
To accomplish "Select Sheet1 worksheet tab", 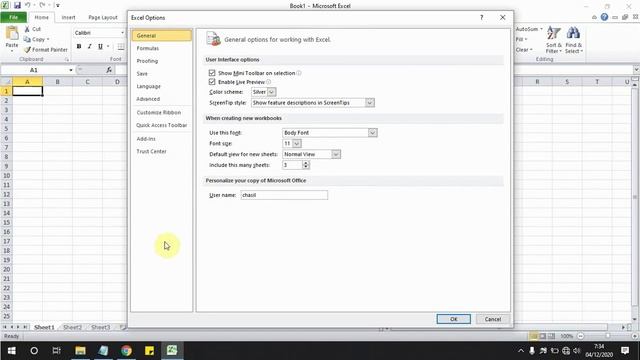I will pos(44,327).
